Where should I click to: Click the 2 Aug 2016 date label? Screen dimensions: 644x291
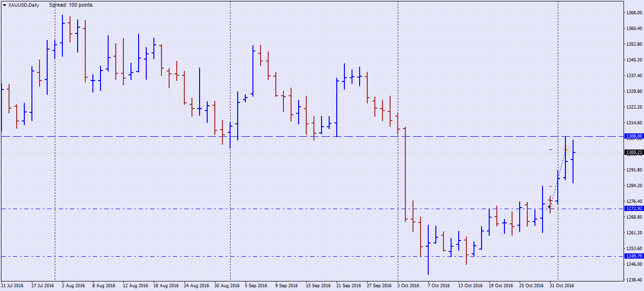[74, 286]
